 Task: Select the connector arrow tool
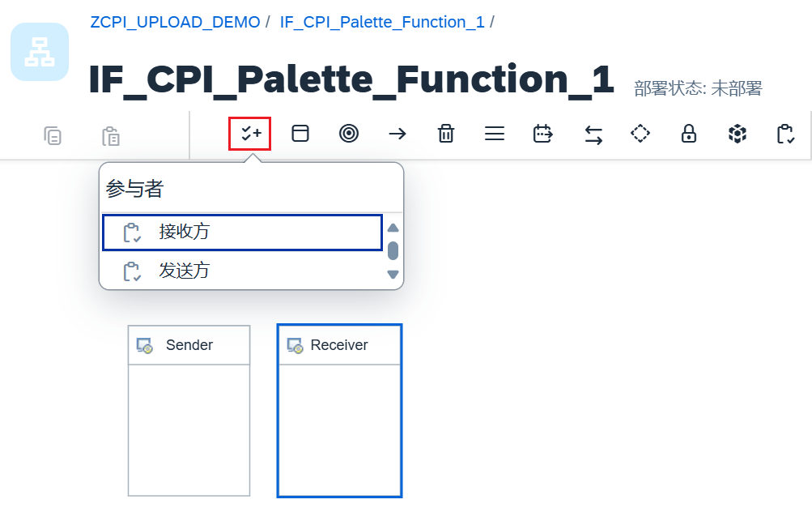point(397,133)
